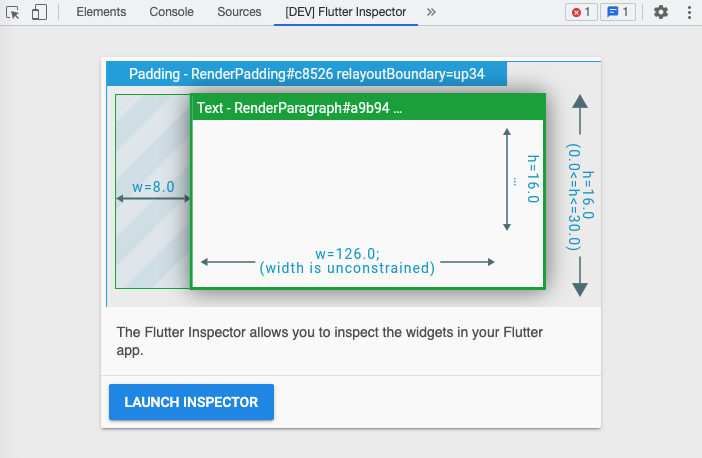
Task: Activate the inspect element picker icon
Action: click(13, 12)
